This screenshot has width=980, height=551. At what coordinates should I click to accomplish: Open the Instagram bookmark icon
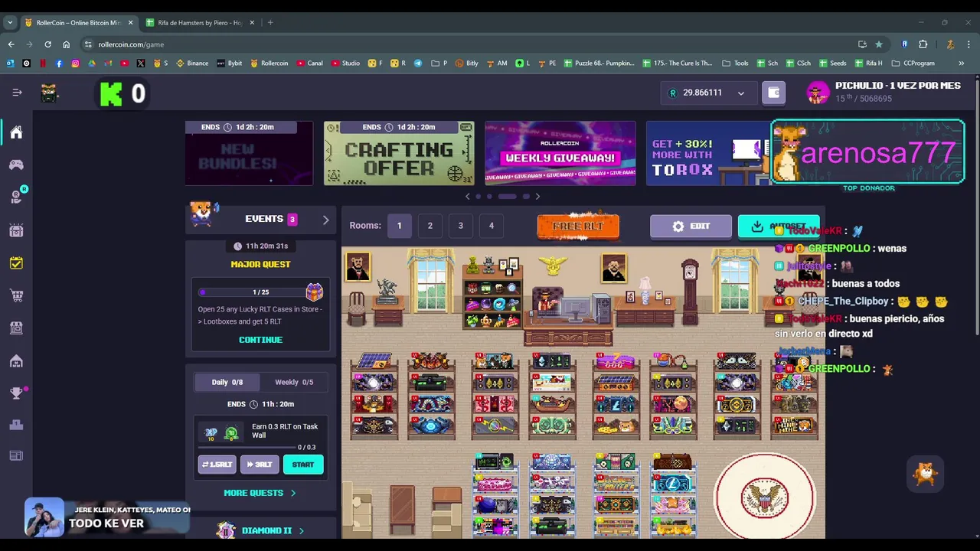point(75,63)
